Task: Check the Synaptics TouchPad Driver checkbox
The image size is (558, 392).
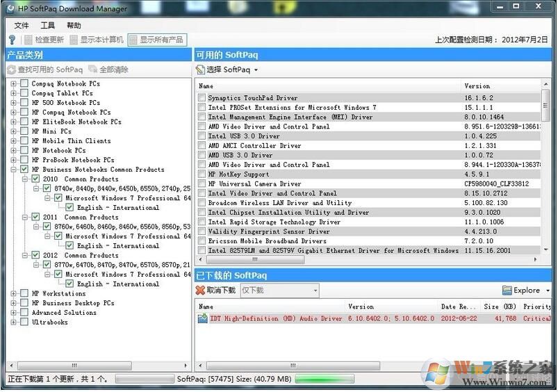Action: click(202, 99)
